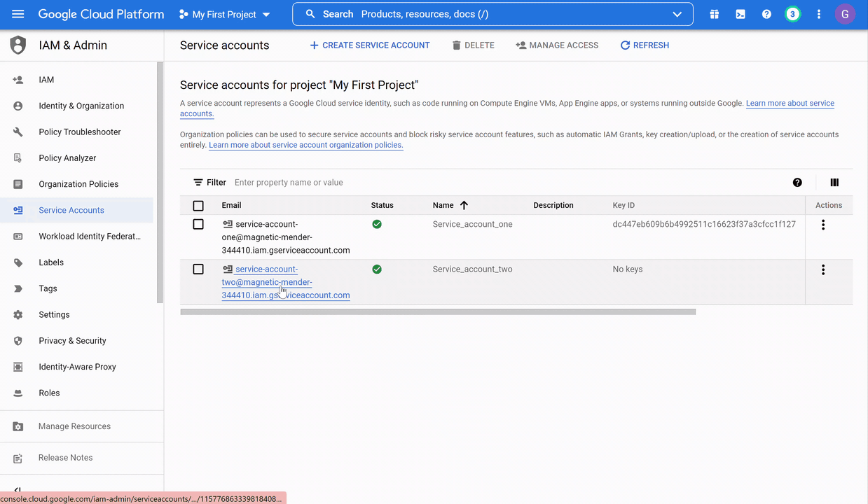Viewport: 868px width, 504px height.
Task: Open the hamburger navigation menu
Action: click(18, 14)
